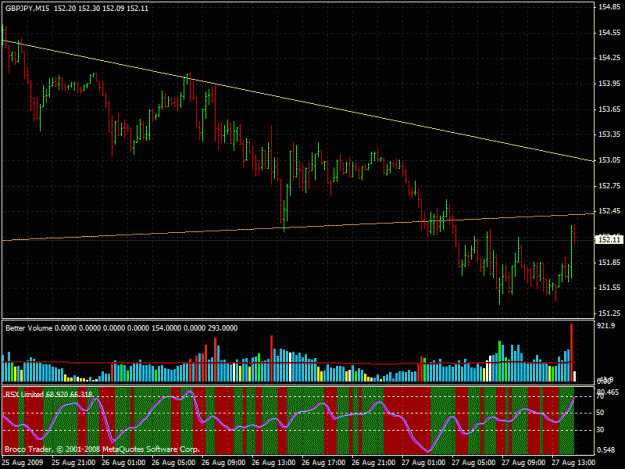Select the 27 Aug 01:00 time label
Viewport: 625px width, 469px height.
point(423,463)
